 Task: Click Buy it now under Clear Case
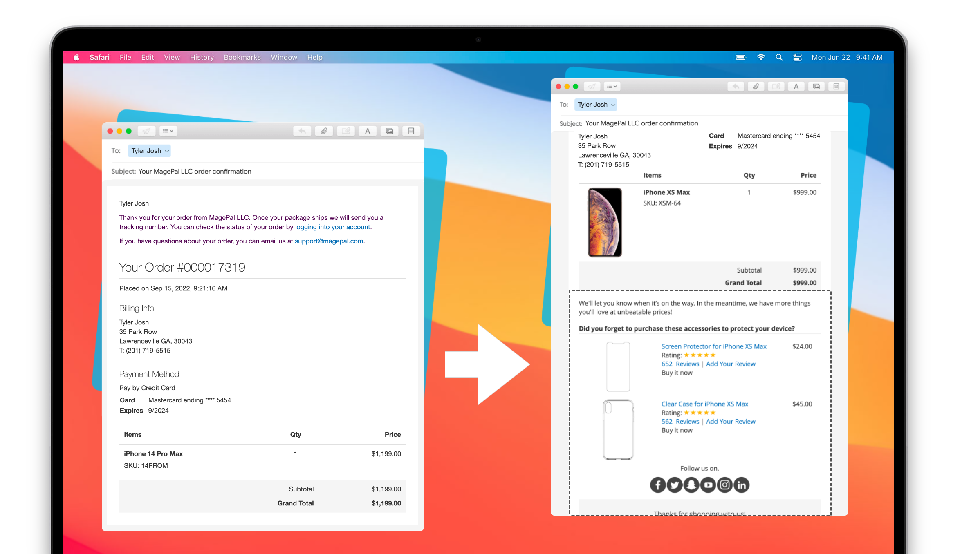coord(677,430)
